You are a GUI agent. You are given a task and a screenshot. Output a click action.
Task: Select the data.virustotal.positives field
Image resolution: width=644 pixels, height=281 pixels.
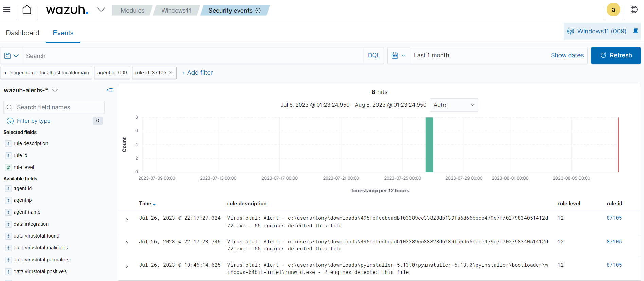tap(40, 271)
